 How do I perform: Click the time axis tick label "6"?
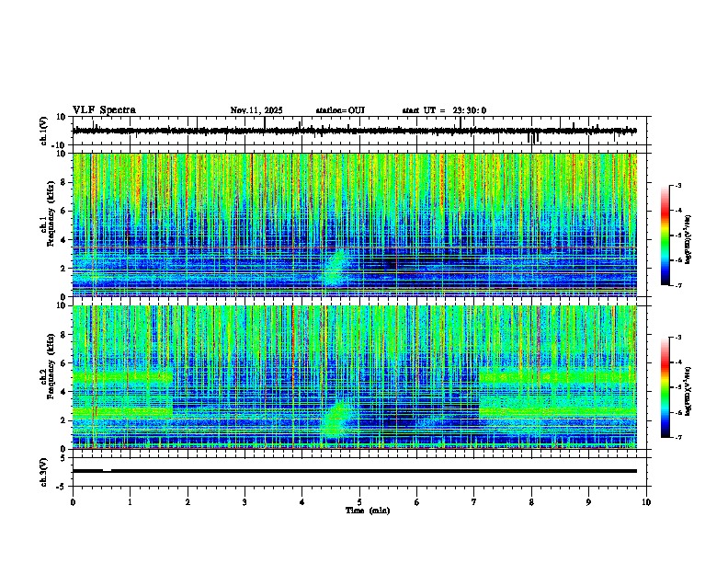tap(417, 502)
